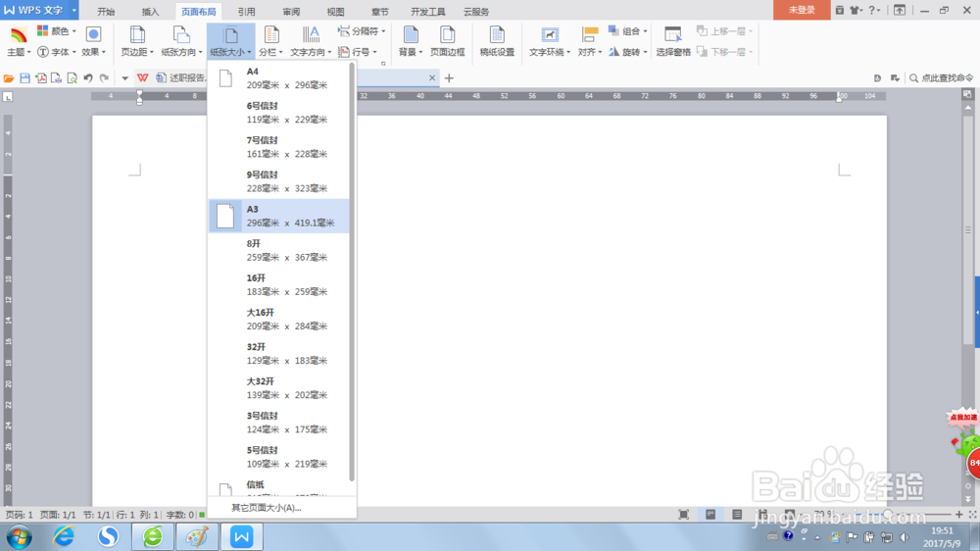Select outline view in status bar
The width and height of the screenshot is (980, 551).
pyautogui.click(x=737, y=514)
